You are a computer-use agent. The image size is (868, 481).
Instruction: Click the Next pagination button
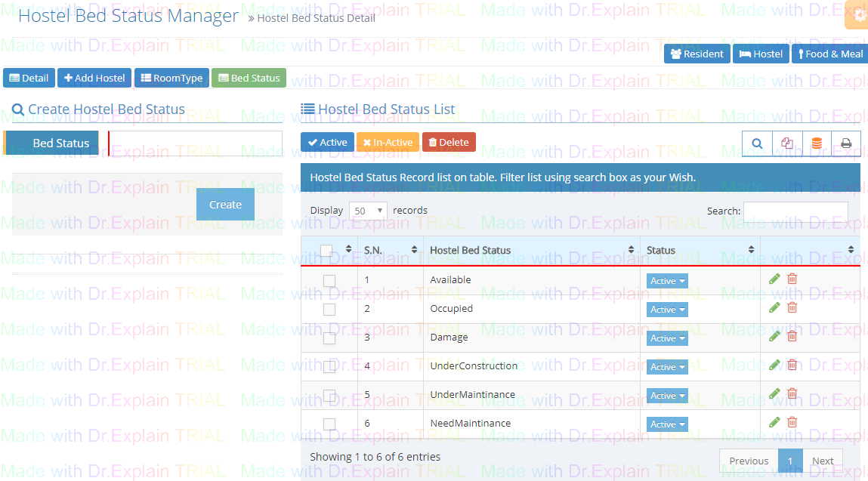(823, 461)
